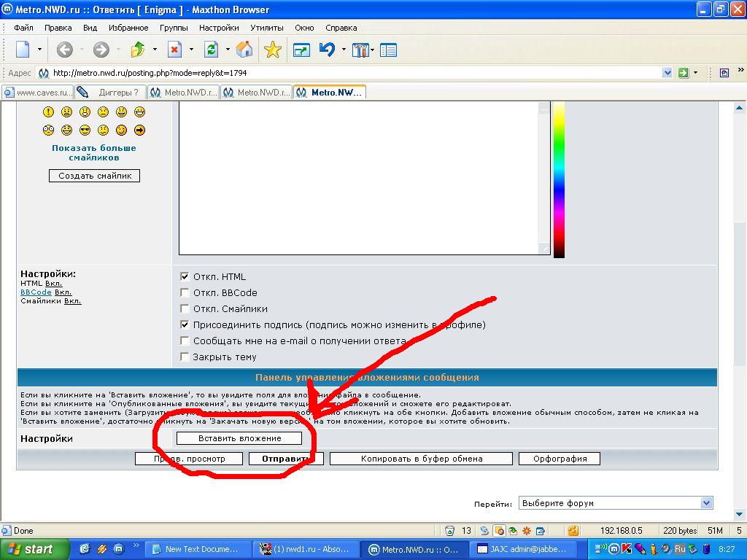Click the yellow Favorites star icon
This screenshot has height=560, width=747.
(x=272, y=50)
